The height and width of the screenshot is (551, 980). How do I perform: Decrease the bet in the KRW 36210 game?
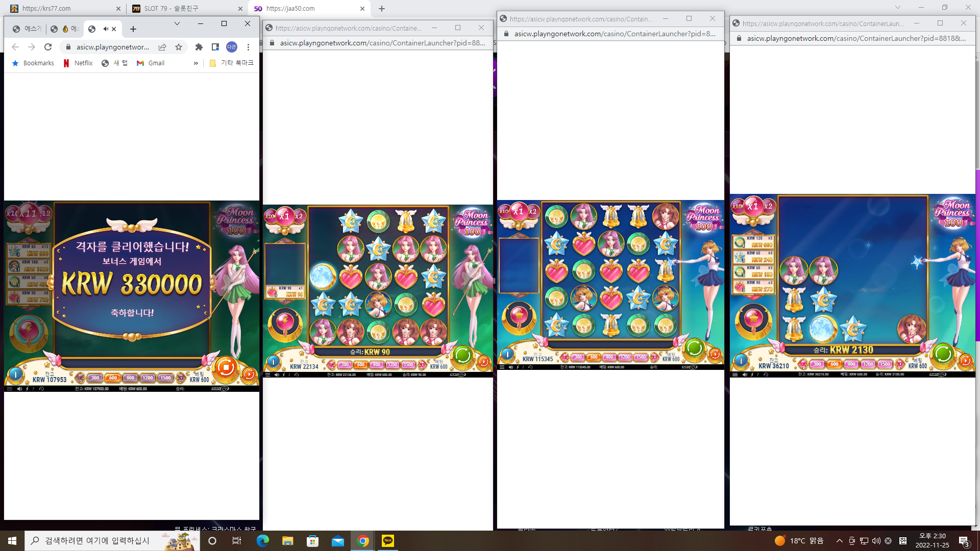[x=803, y=364]
